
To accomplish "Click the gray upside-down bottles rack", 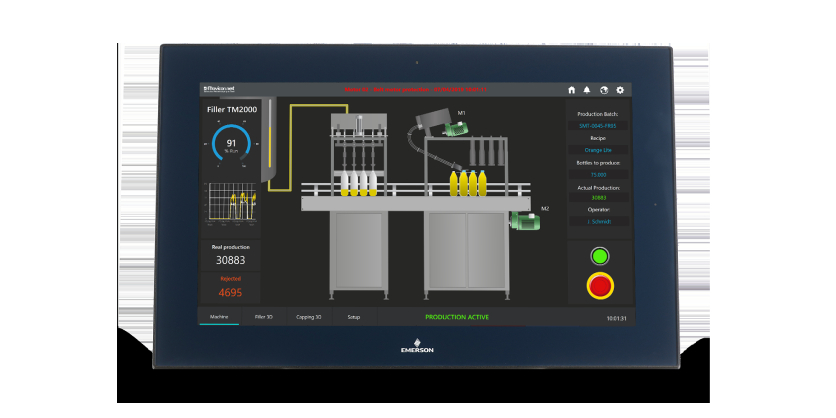I will (x=486, y=152).
